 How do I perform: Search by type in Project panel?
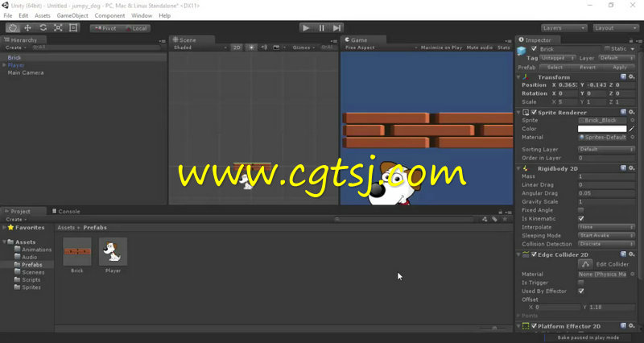[485, 219]
